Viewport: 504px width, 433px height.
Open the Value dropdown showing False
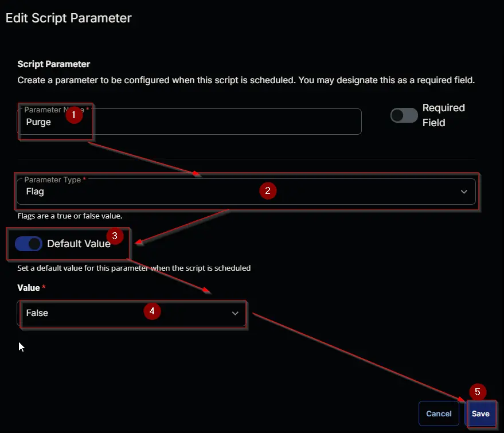pos(132,313)
